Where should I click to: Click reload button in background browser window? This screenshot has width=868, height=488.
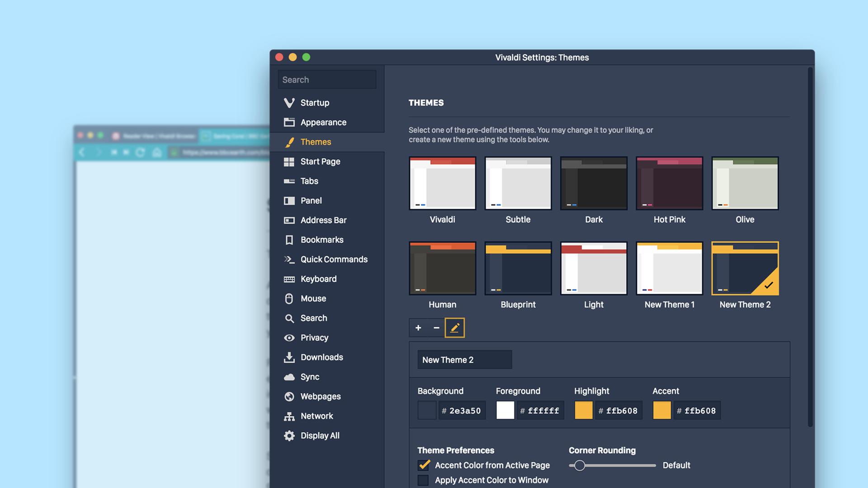140,152
